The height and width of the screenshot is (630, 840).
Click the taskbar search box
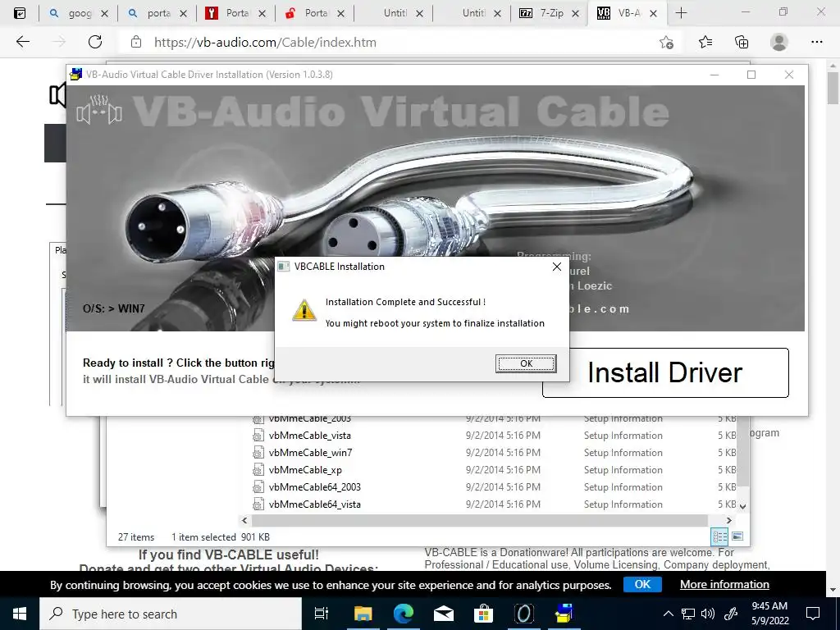(171, 614)
